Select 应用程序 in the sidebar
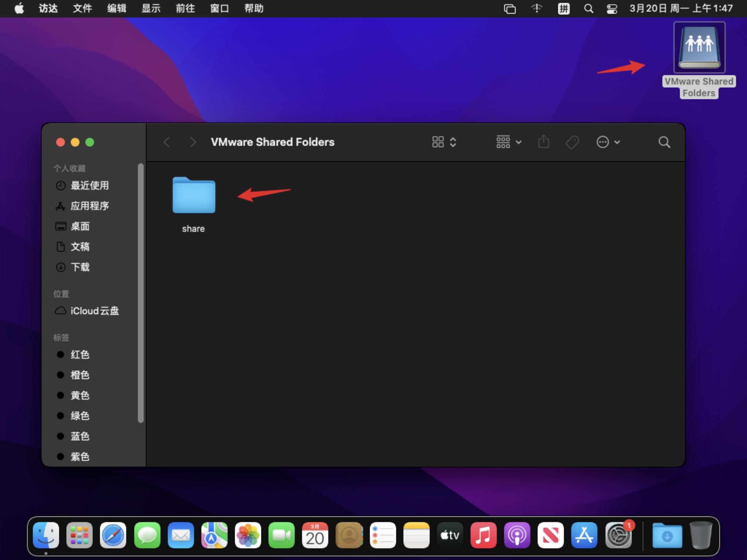Screen dimensions: 747x560 point(89,206)
